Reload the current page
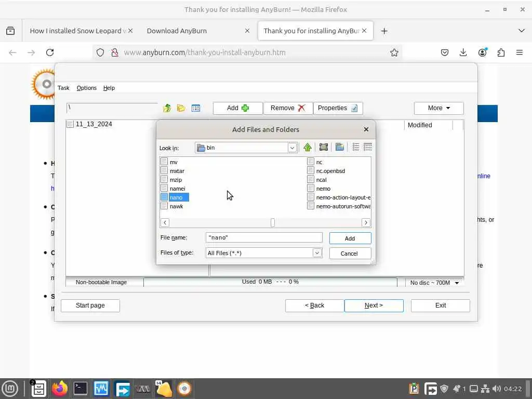The height and width of the screenshot is (399, 532). (50, 52)
